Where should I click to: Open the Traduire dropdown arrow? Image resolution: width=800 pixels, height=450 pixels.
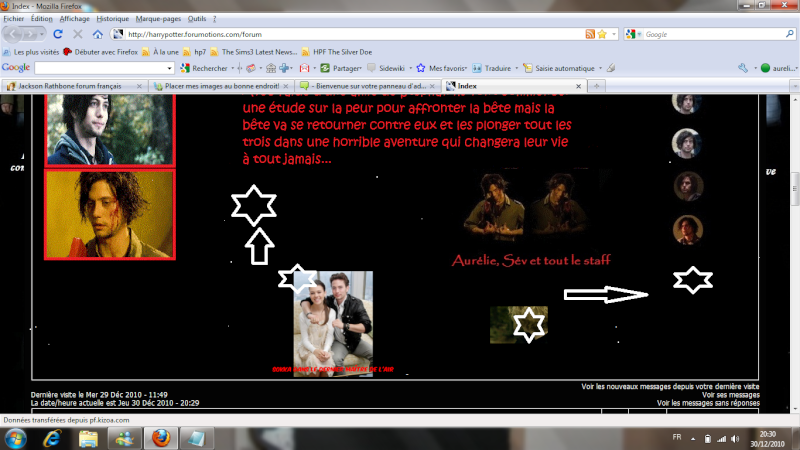[516, 68]
